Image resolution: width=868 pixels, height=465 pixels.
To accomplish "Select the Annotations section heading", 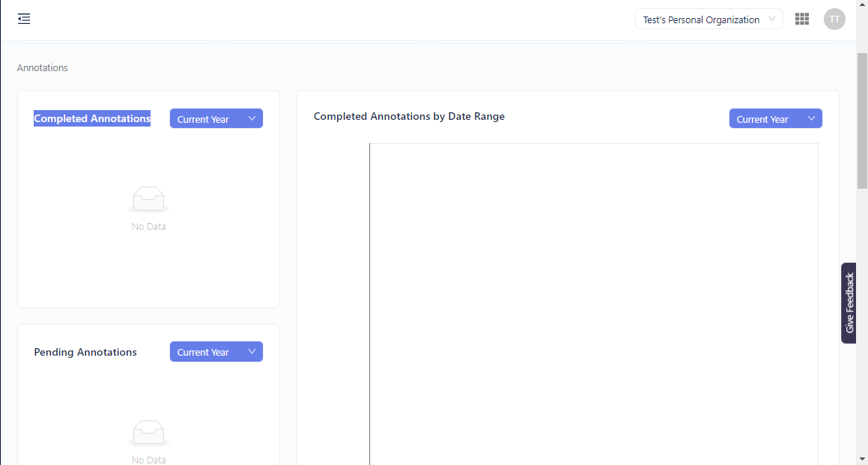I will (x=42, y=67).
